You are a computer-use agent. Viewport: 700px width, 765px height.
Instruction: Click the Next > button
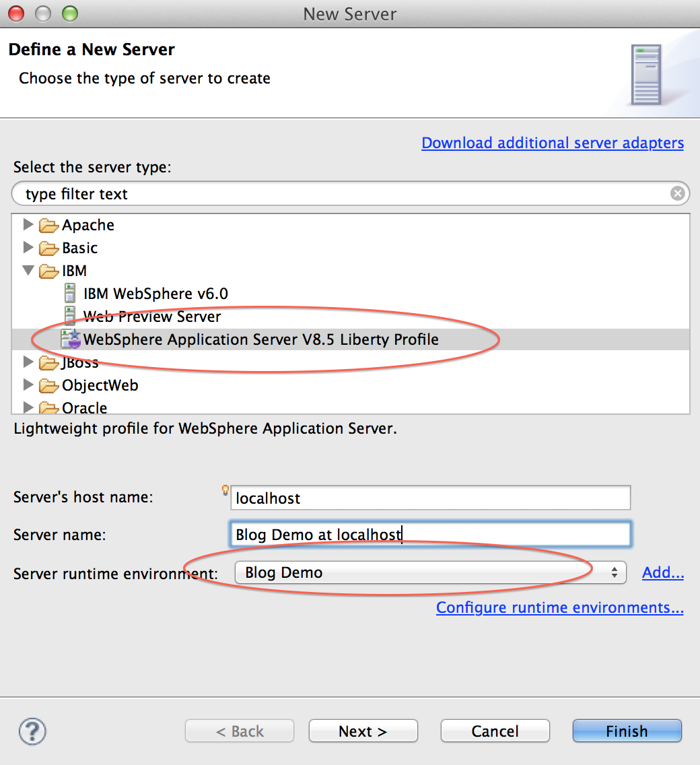tap(363, 731)
